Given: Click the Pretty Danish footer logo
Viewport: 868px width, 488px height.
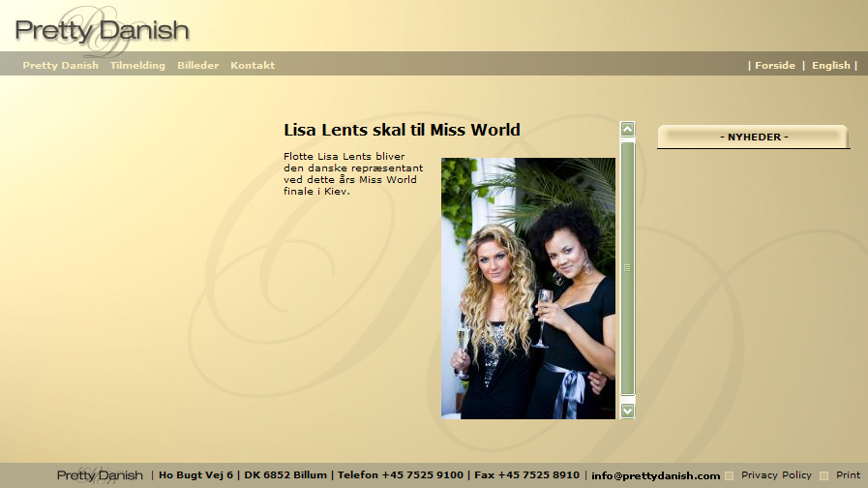Looking at the screenshot, I should point(100,475).
